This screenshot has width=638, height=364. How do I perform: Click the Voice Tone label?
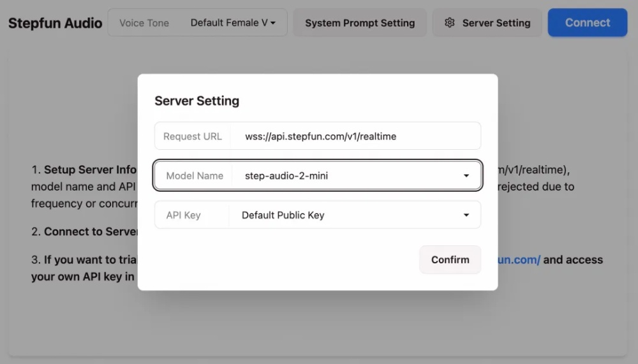click(144, 23)
